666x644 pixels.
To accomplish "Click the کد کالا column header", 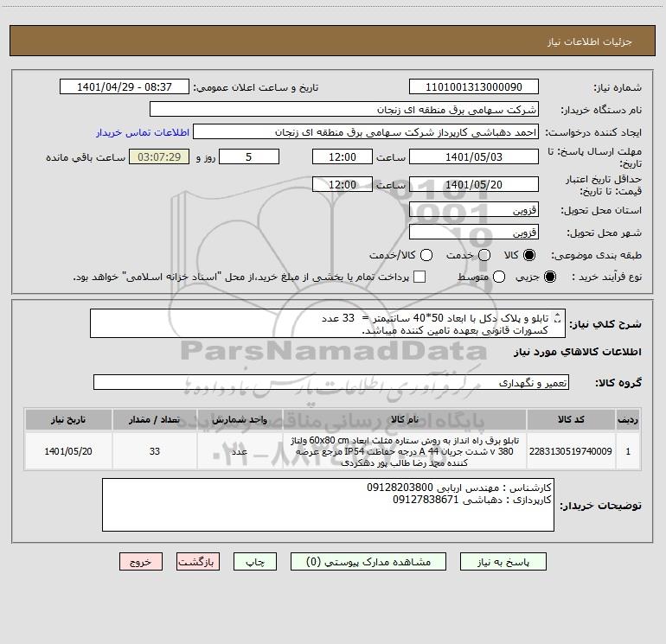I will coord(571,420).
